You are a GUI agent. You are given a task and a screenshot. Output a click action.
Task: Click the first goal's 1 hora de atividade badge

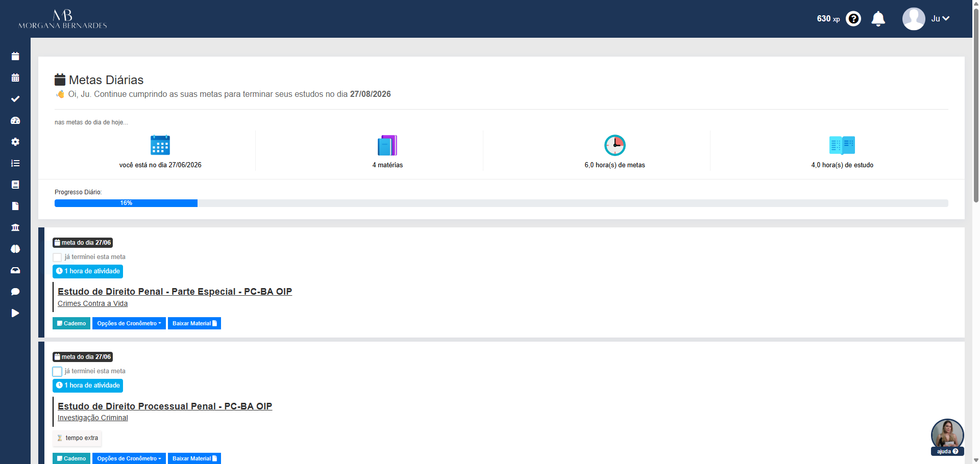pos(88,271)
